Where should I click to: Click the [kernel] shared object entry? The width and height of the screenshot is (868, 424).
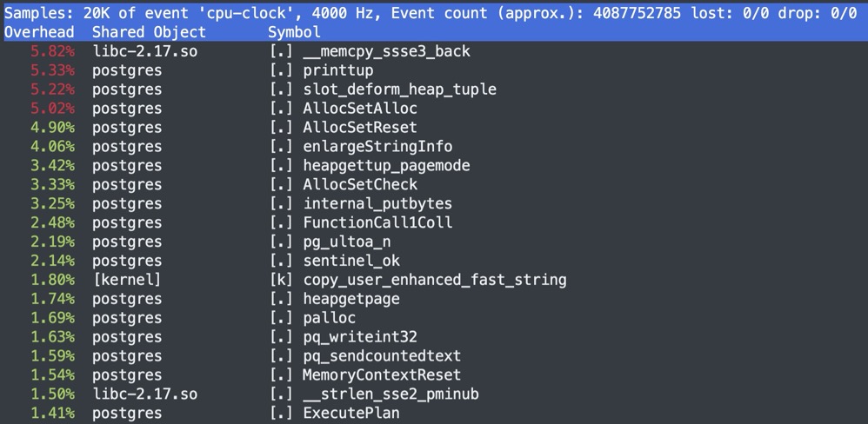coord(127,280)
